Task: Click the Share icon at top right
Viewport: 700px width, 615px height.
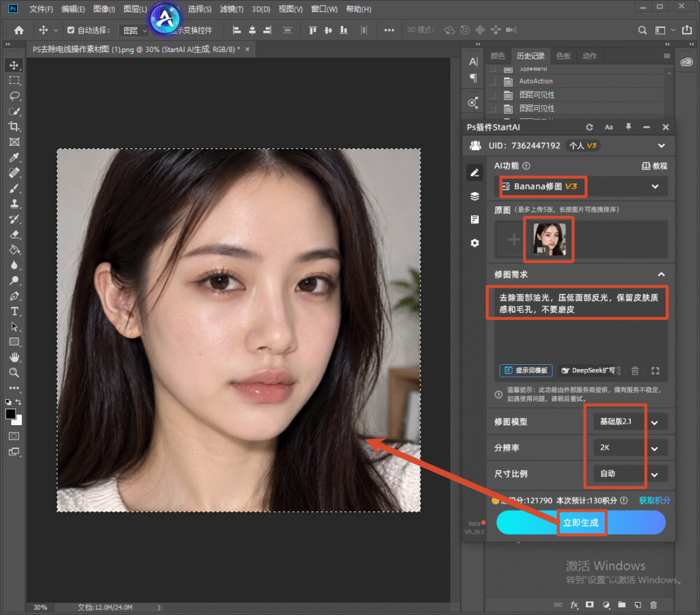Action: [686, 30]
